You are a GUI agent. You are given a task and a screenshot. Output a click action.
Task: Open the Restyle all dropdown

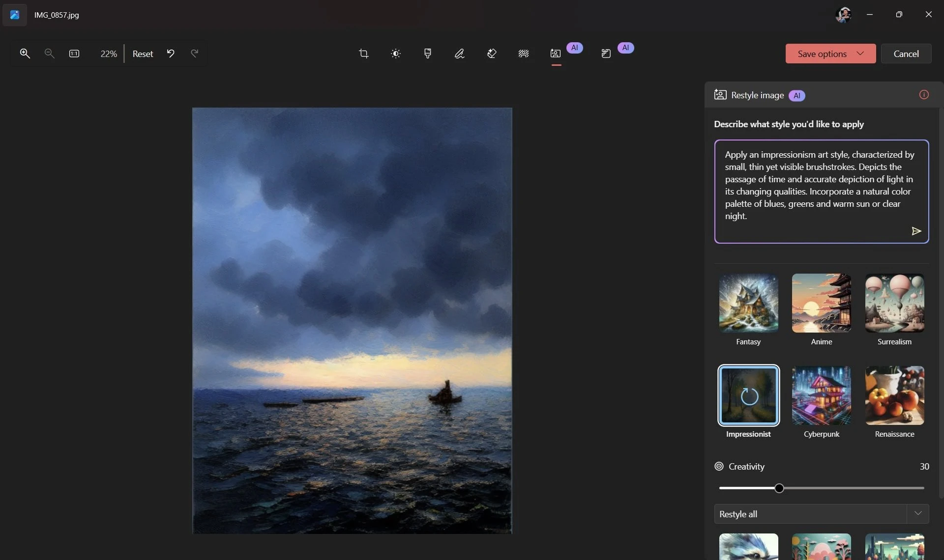point(821,514)
